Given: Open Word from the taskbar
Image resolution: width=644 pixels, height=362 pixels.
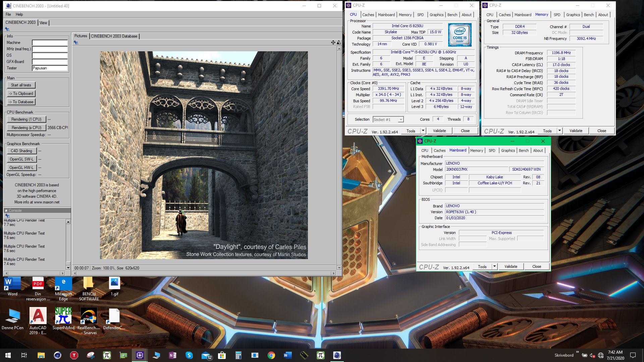Looking at the screenshot, I should 287,355.
